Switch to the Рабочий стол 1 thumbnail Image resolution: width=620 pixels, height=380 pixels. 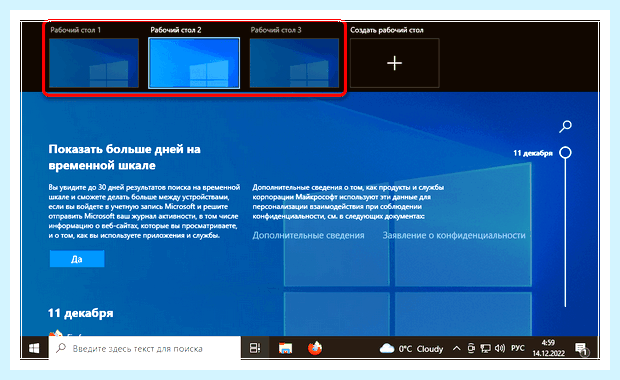(x=94, y=63)
